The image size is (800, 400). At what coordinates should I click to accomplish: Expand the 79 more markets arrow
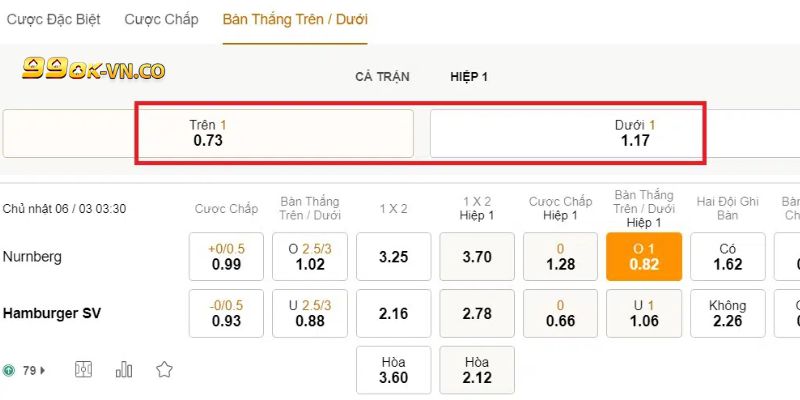42,370
